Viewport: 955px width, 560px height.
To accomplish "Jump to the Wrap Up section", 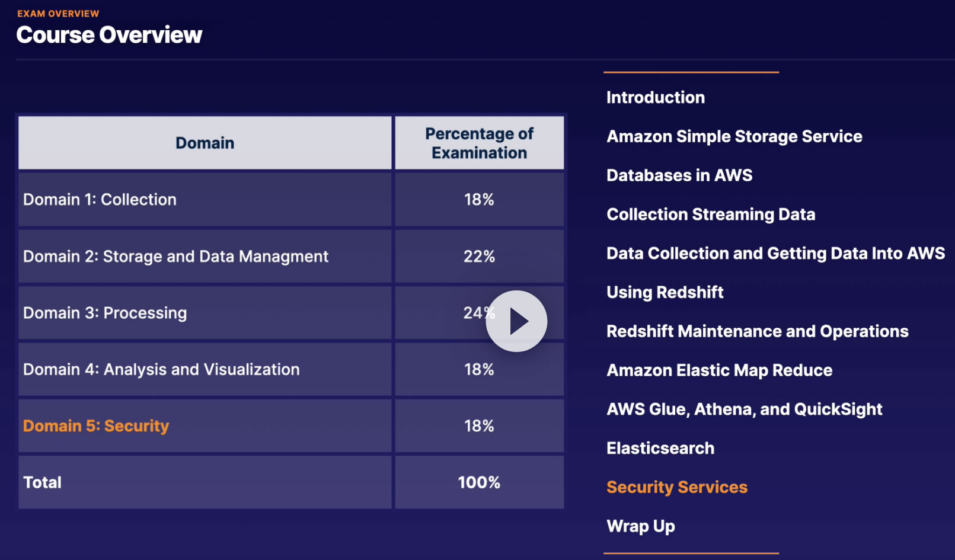I will coord(640,526).
